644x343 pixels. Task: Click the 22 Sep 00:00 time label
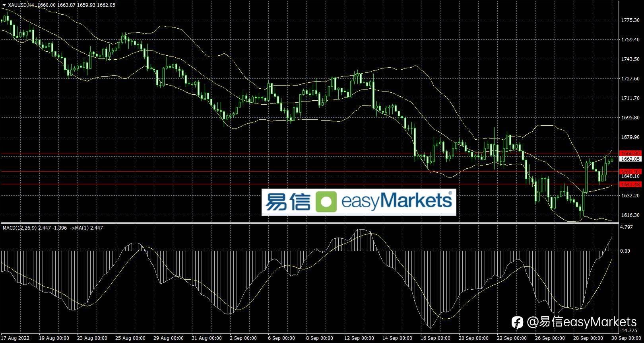(512, 338)
